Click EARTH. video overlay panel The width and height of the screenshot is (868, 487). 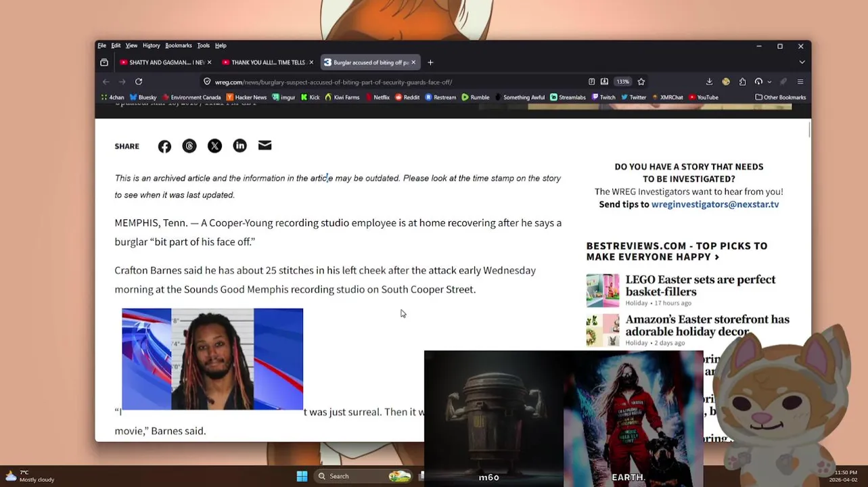[x=633, y=419]
